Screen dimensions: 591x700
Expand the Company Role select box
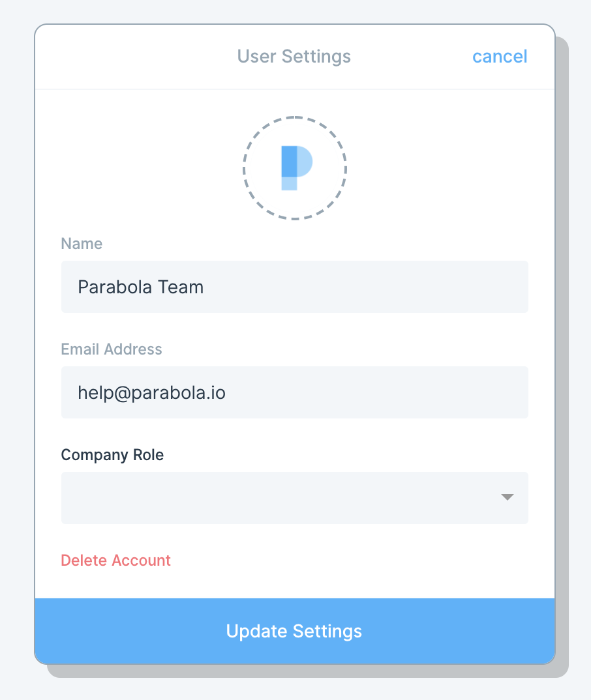(x=295, y=498)
